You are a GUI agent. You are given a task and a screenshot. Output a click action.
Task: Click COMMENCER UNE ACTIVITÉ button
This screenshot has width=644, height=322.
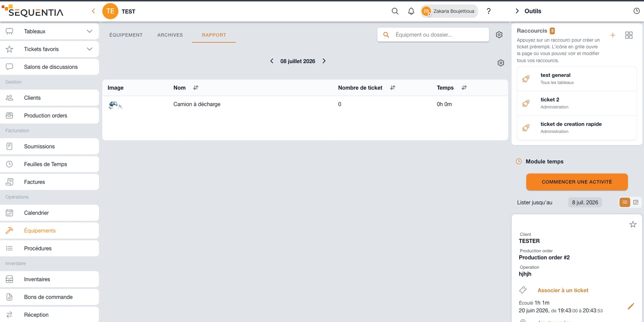tap(577, 182)
